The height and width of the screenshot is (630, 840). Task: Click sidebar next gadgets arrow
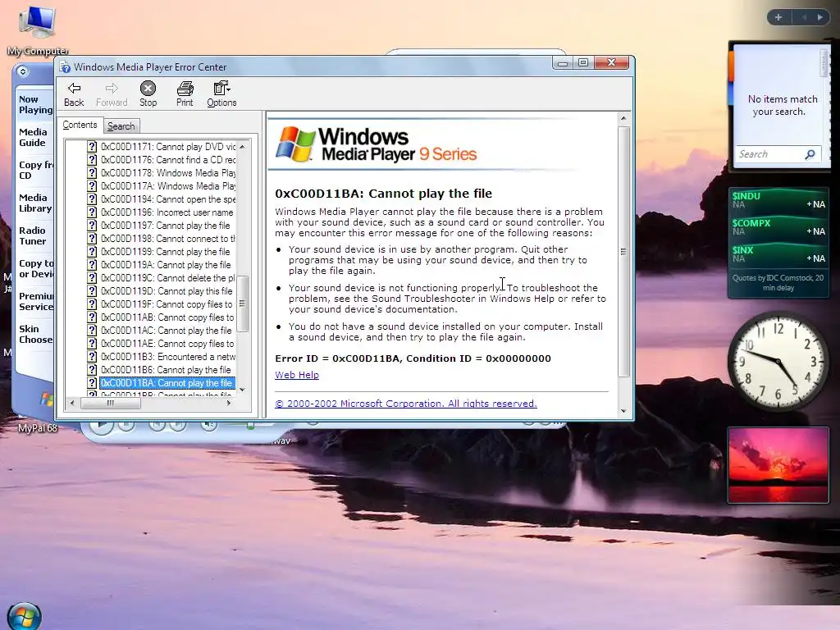[819, 17]
